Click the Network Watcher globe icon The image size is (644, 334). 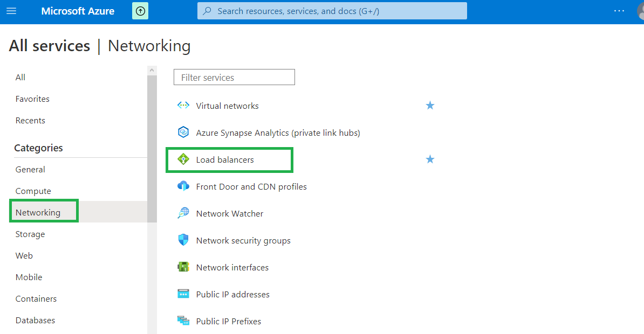[183, 213]
